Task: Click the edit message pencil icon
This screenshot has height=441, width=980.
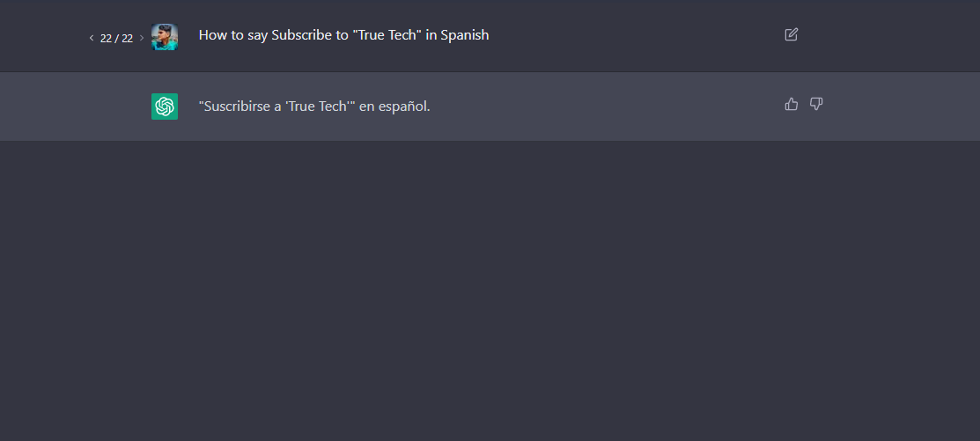Action: click(x=791, y=34)
